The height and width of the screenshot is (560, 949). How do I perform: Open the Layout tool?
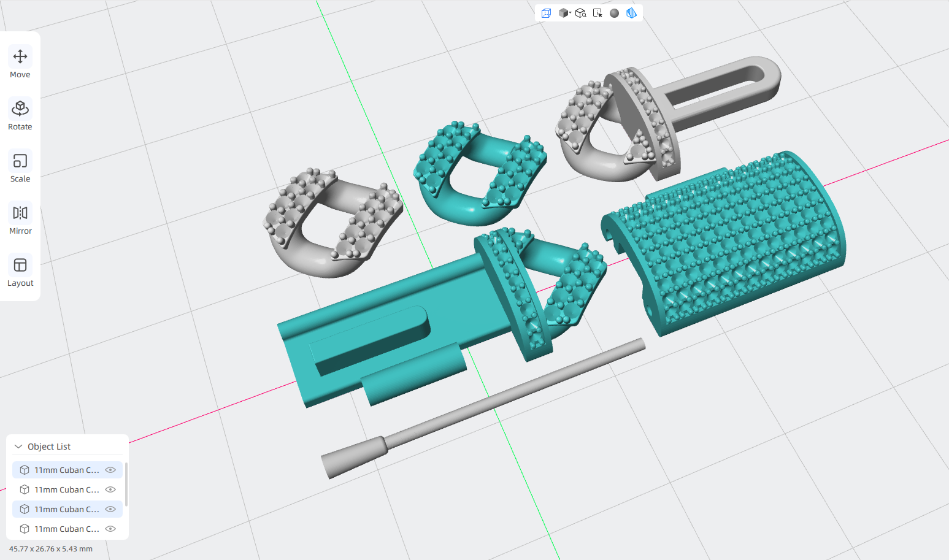click(20, 272)
